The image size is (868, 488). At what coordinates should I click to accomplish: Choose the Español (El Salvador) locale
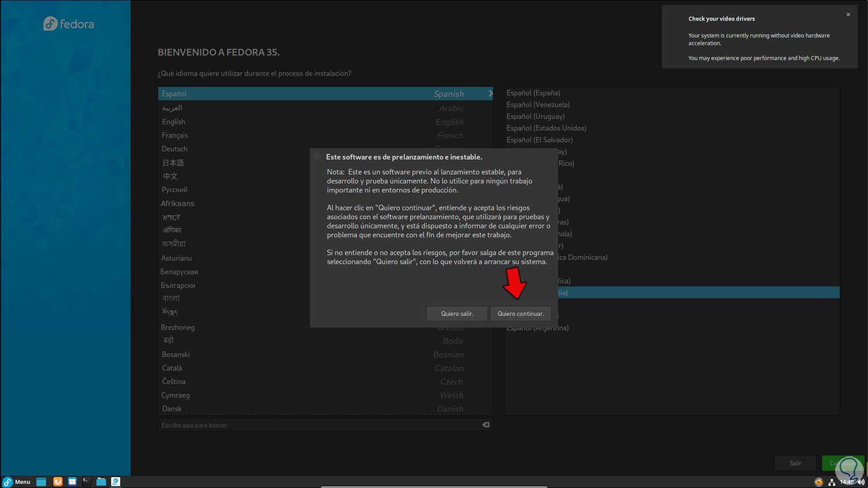click(672, 140)
